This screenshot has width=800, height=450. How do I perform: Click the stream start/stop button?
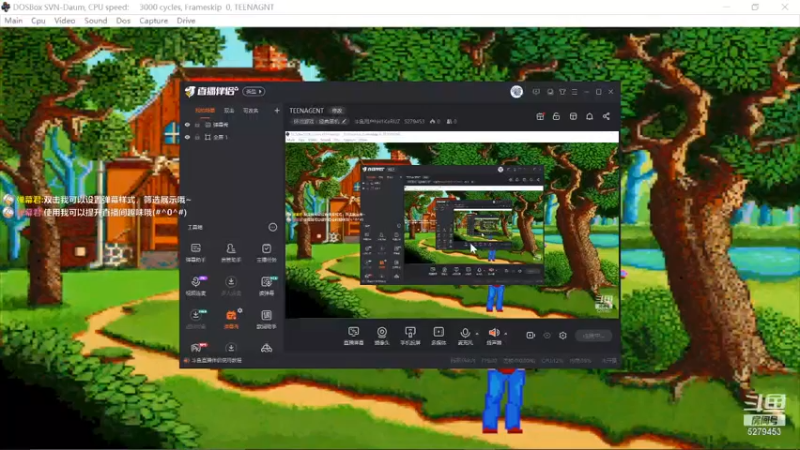(x=593, y=336)
